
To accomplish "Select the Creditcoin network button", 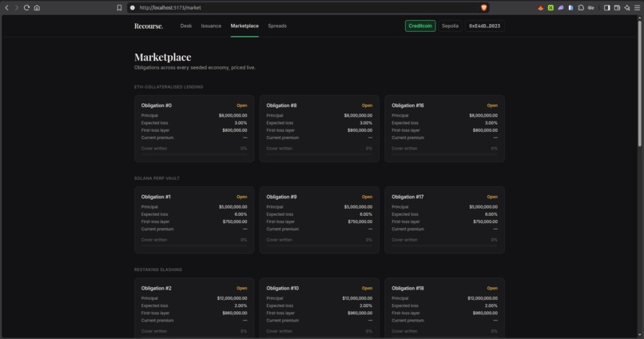I will (420, 26).
